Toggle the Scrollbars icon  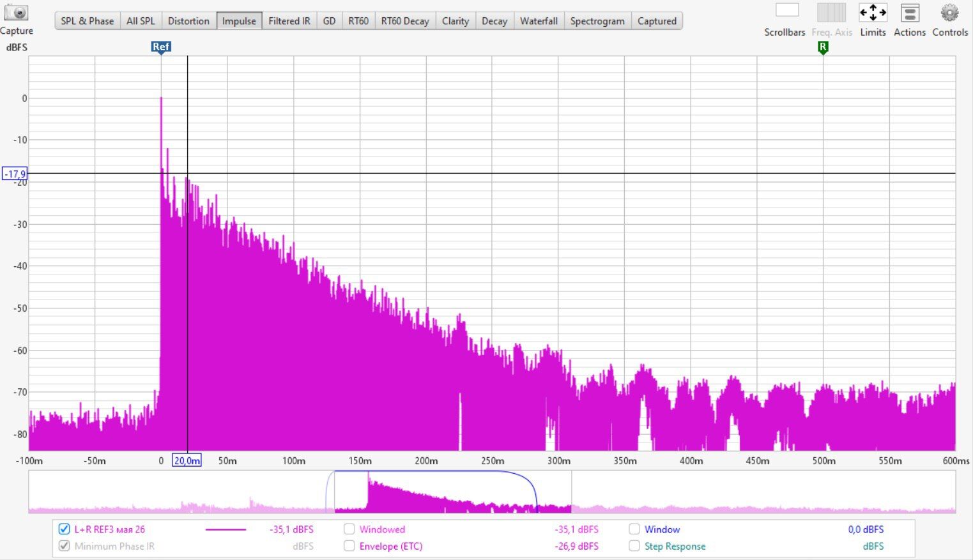pyautogui.click(x=787, y=10)
